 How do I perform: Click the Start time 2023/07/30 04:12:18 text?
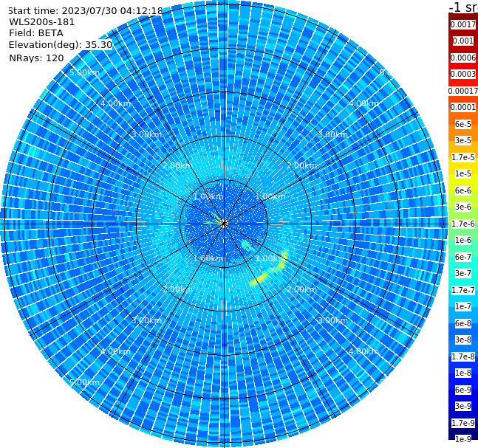tap(86, 10)
